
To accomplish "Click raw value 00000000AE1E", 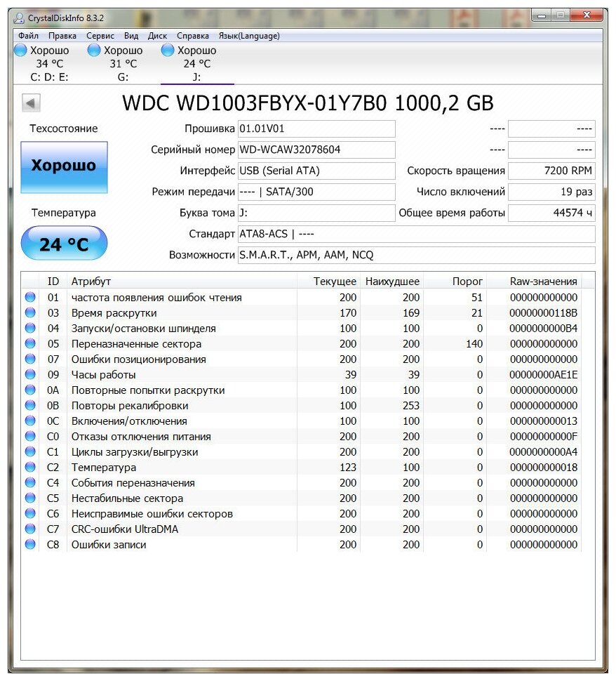I will [x=544, y=374].
